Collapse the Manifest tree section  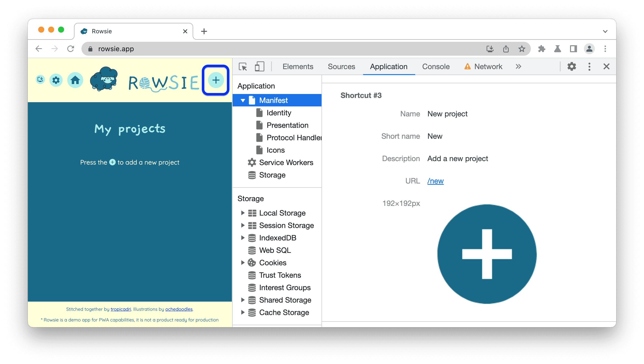point(242,100)
